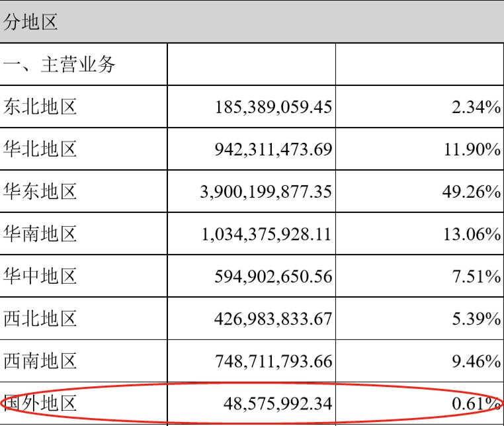Click the amount 1,034,375,928.11
Image resolution: width=504 pixels, height=426 pixels.
pos(267,234)
